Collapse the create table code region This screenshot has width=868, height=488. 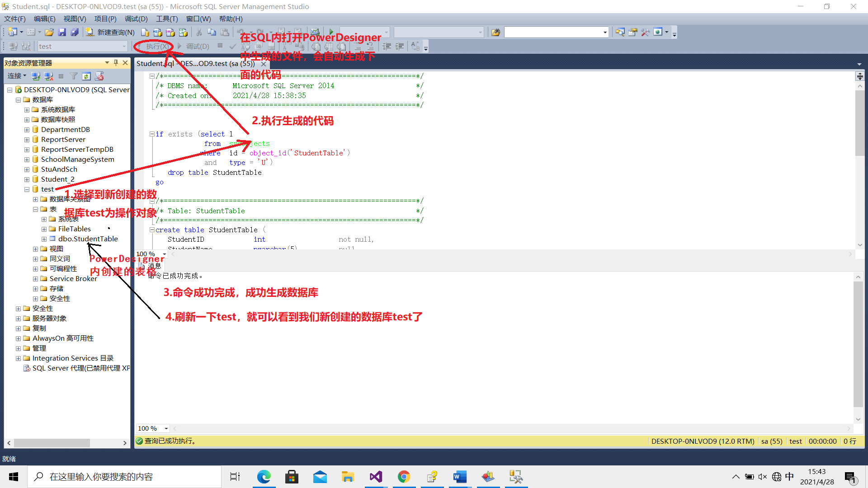click(152, 230)
